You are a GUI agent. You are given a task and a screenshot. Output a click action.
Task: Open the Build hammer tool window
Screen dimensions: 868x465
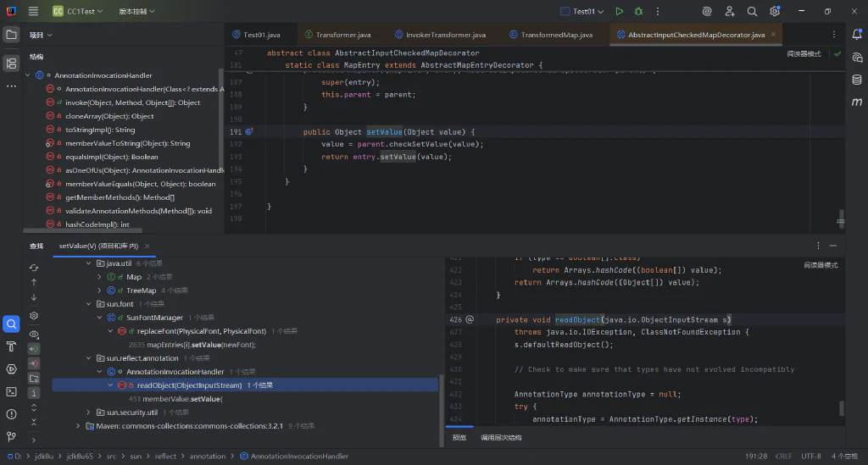(11, 346)
